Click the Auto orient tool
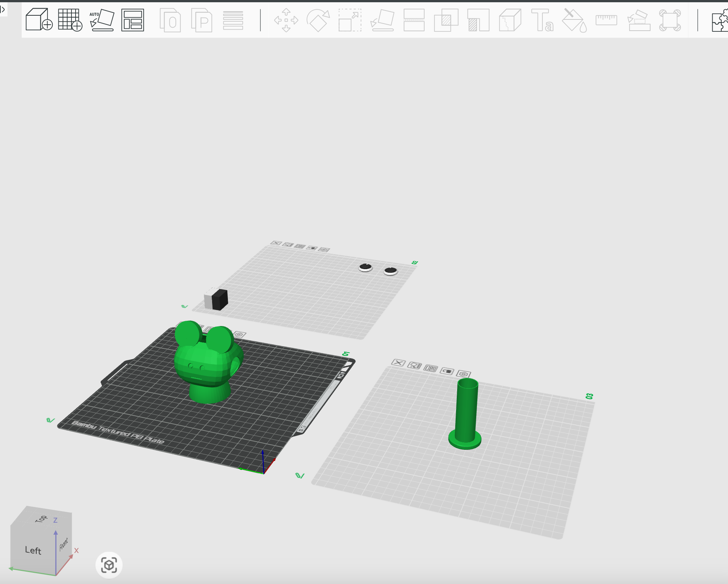The image size is (728, 584). (x=102, y=20)
